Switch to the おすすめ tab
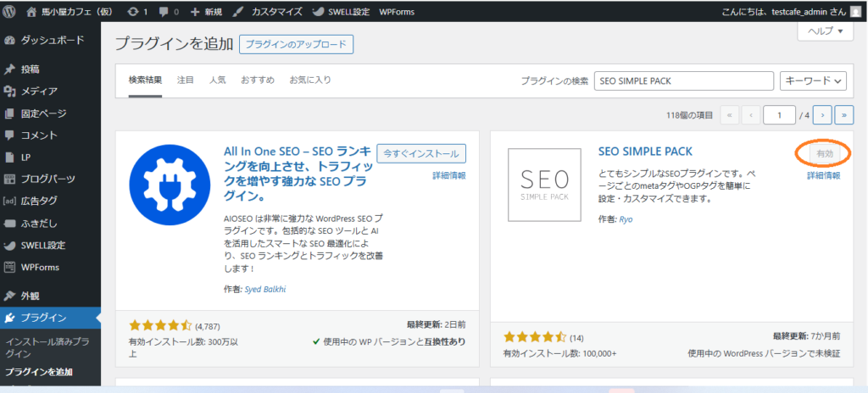This screenshot has height=393, width=868. pyautogui.click(x=258, y=80)
